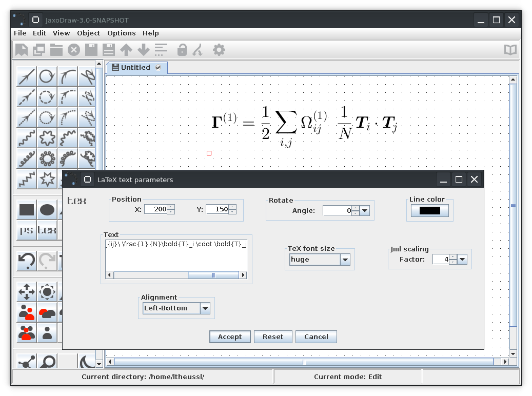
Task: Select the curly gluon loop tool
Action: pos(47,159)
